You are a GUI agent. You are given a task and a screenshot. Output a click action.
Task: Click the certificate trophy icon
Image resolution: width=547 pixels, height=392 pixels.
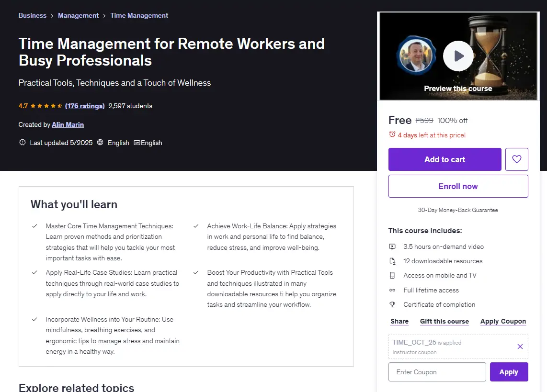tap(392, 304)
